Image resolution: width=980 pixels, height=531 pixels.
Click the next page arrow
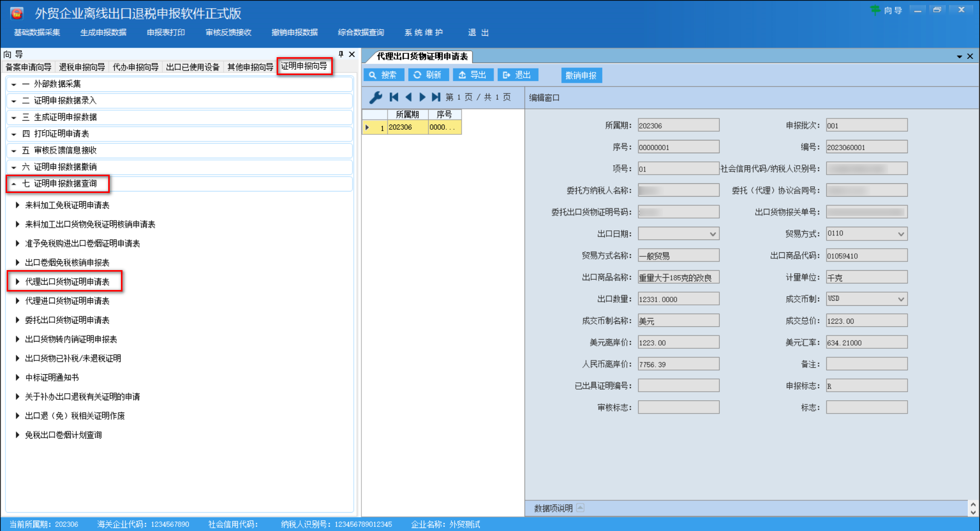pyautogui.click(x=422, y=97)
